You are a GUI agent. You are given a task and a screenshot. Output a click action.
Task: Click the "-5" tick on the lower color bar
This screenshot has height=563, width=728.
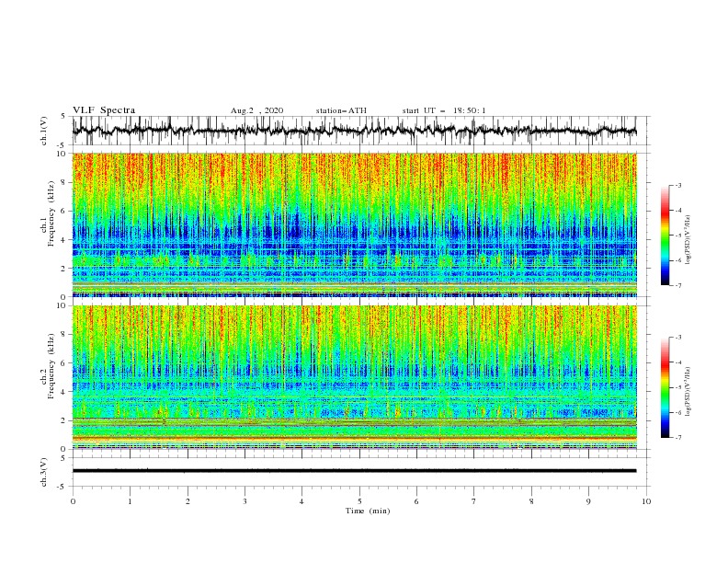click(x=678, y=387)
